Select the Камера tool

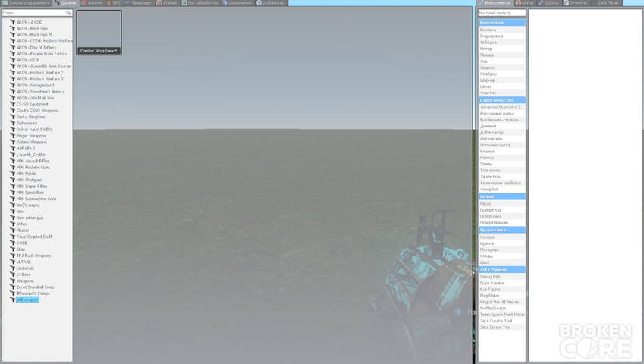[501, 237]
